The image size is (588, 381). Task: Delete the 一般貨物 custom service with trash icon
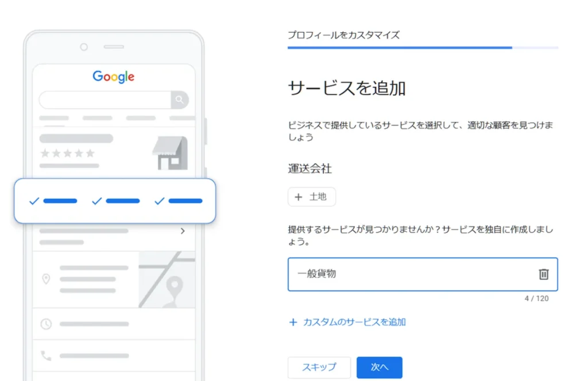[x=543, y=274]
